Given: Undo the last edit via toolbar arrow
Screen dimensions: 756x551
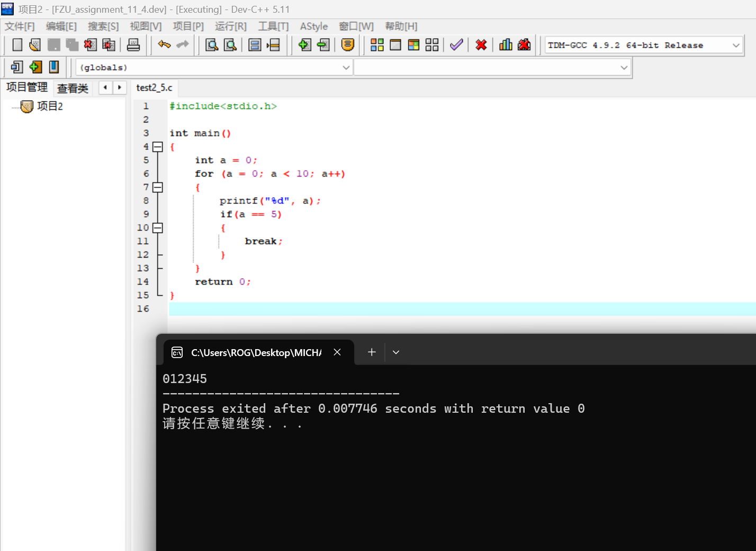Looking at the screenshot, I should (164, 45).
